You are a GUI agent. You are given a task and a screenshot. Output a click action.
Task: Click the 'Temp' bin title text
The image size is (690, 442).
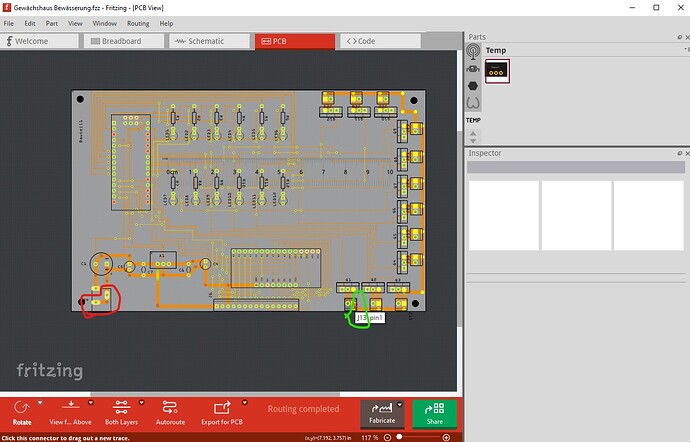click(x=496, y=50)
